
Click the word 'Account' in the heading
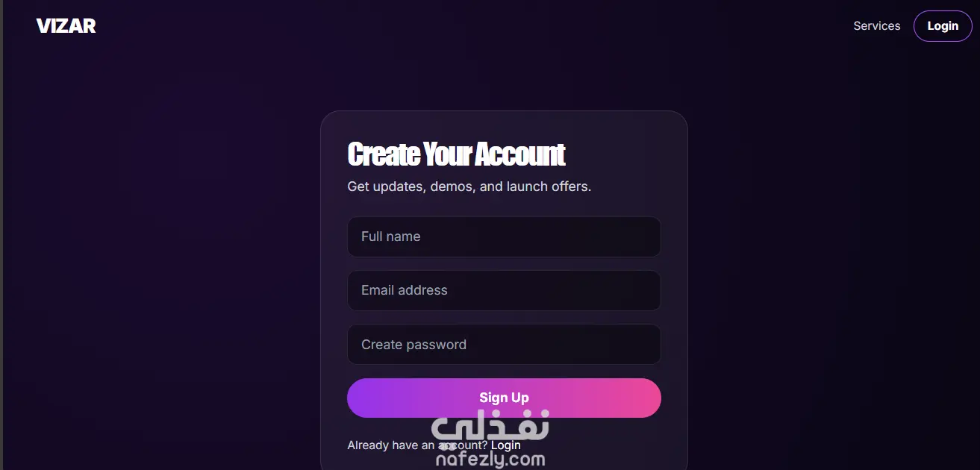[x=520, y=154]
